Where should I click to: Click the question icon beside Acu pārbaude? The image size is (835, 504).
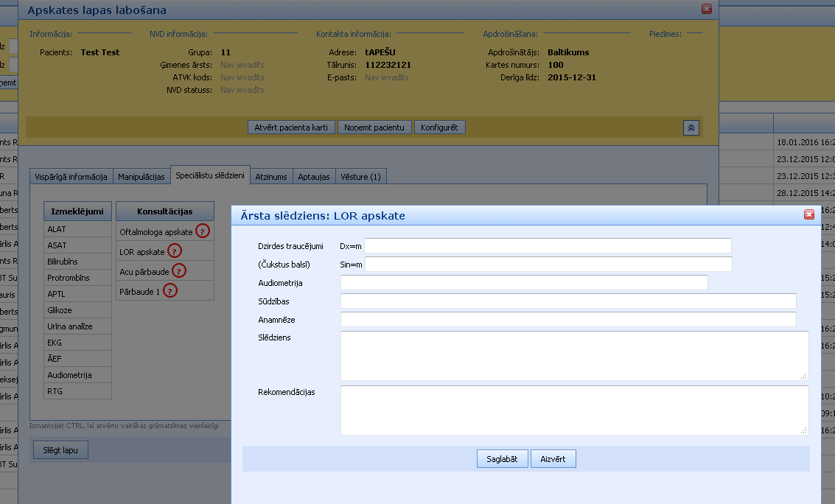[178, 271]
